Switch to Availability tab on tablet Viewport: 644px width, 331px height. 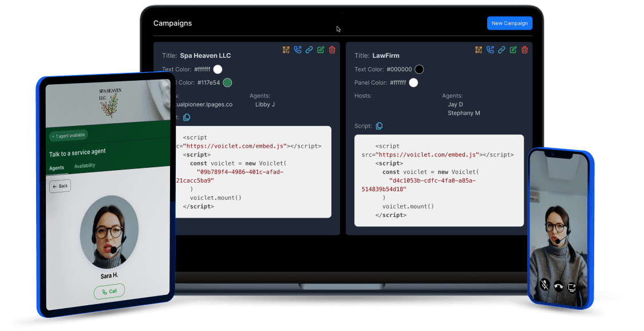click(85, 165)
